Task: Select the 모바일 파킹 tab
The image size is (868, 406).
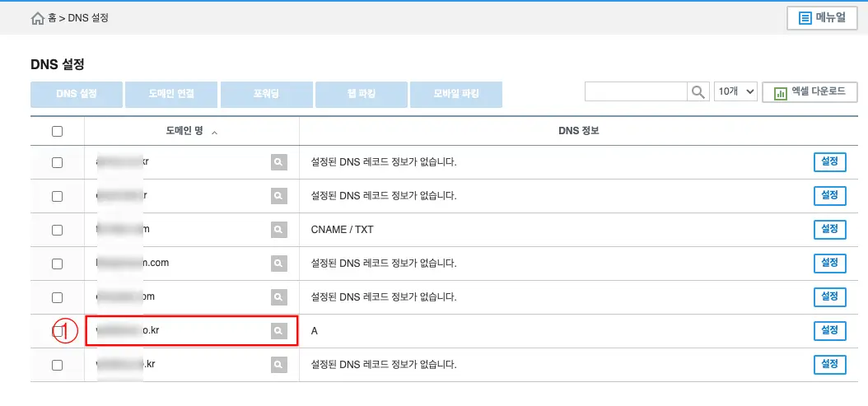Action: (x=456, y=95)
